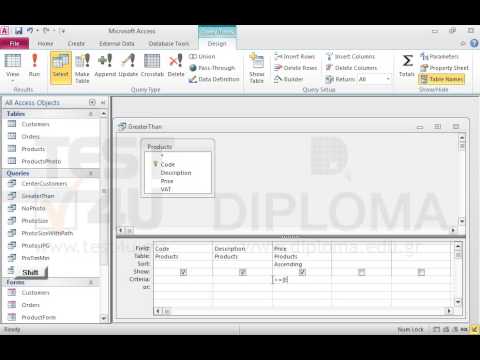480x360 pixels.
Task: Open the External Data ribbon tab
Action: point(117,44)
